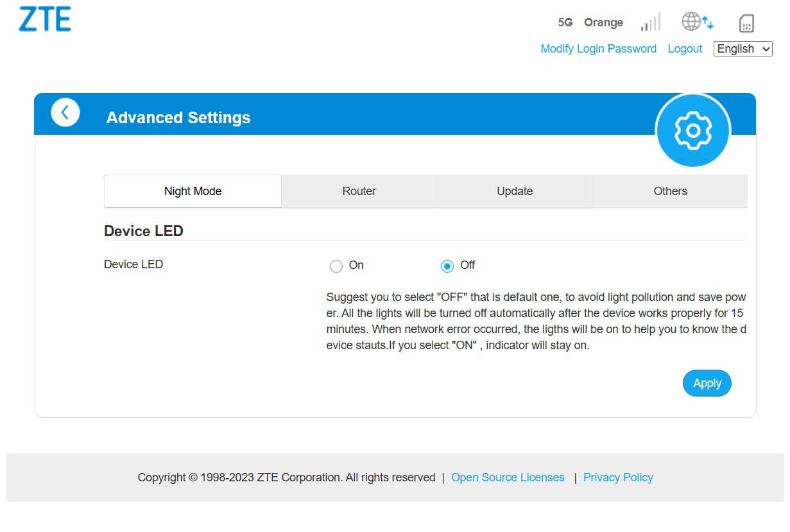
Task: Select the On radio for Device LED
Action: point(336,266)
